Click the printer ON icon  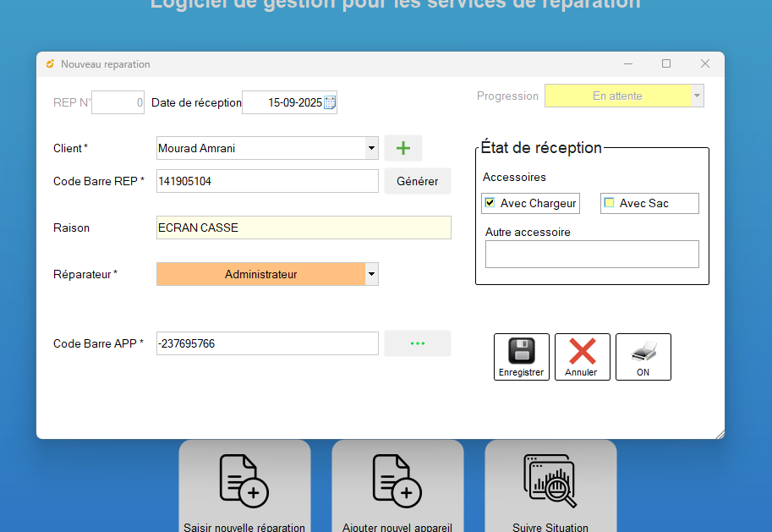click(x=643, y=352)
